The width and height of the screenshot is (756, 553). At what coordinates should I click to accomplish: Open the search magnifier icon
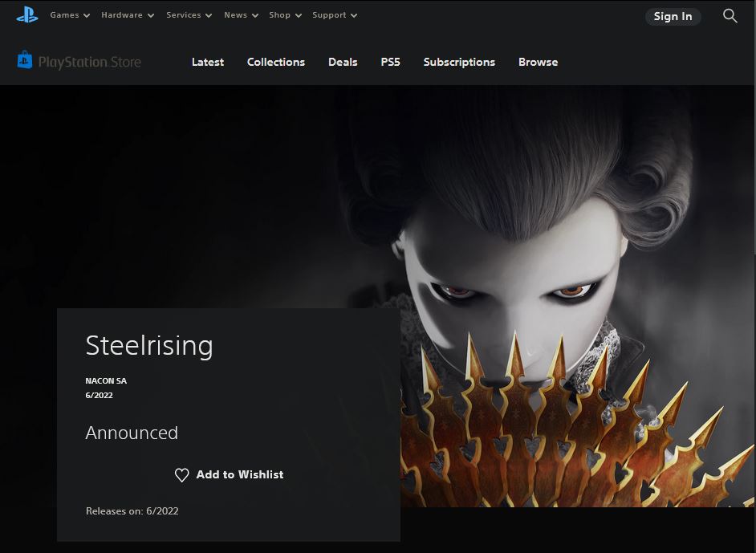tap(730, 15)
